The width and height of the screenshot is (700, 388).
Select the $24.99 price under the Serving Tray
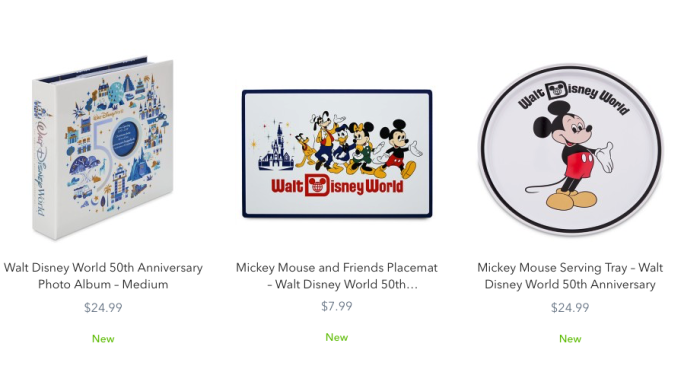(x=570, y=308)
